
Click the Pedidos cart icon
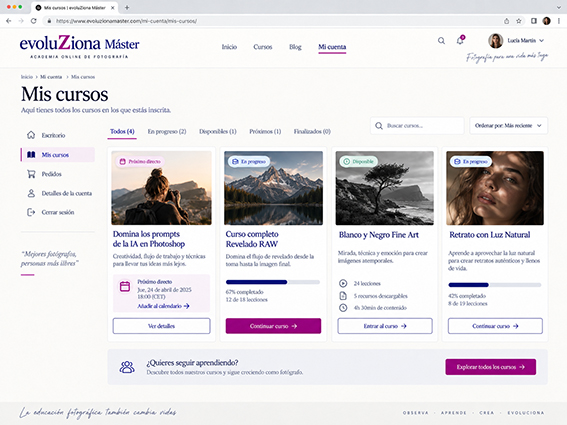31,174
